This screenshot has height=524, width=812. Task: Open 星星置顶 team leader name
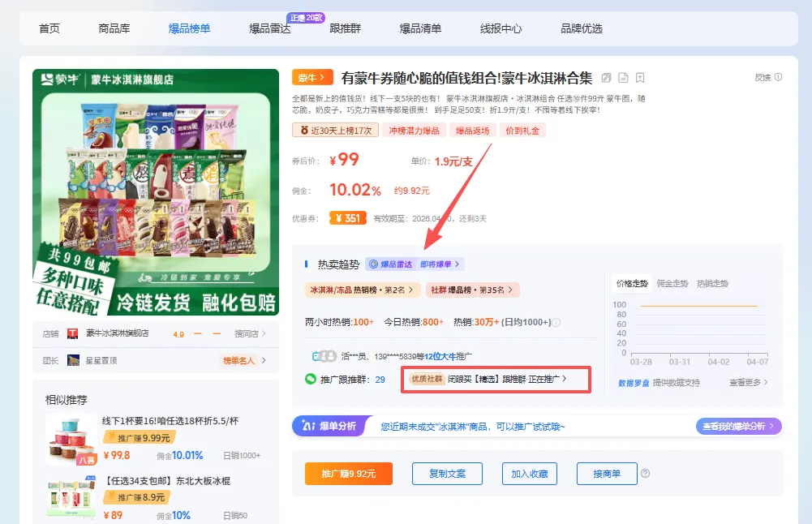(x=101, y=360)
